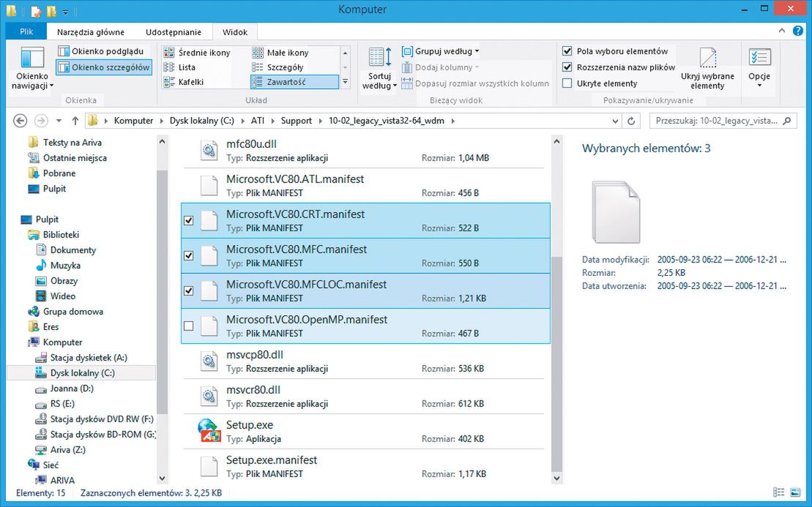Open the Okienko nawigacji pane button
This screenshot has width=812, height=507.
tap(32, 68)
